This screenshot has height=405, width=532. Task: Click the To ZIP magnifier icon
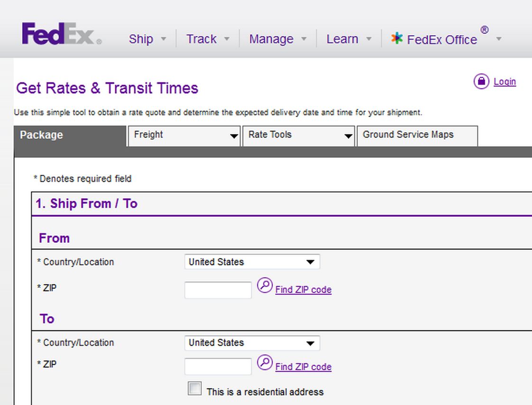(265, 363)
